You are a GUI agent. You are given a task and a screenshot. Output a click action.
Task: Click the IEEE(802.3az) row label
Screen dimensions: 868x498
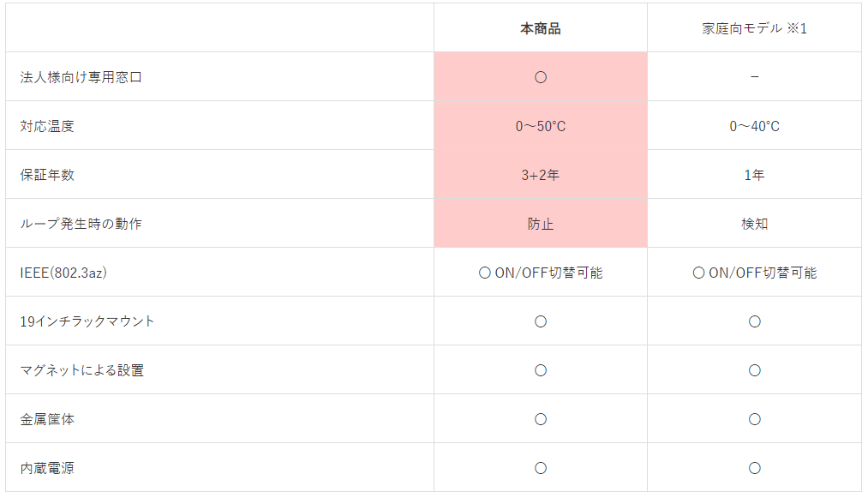click(x=63, y=273)
